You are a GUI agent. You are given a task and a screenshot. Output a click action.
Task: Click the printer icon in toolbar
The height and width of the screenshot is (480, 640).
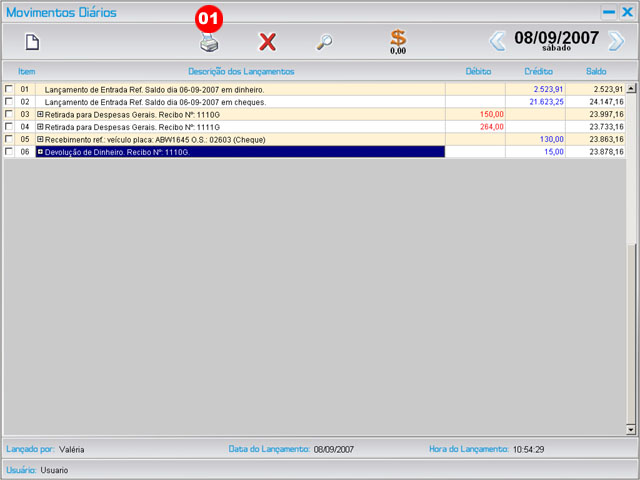(209, 43)
